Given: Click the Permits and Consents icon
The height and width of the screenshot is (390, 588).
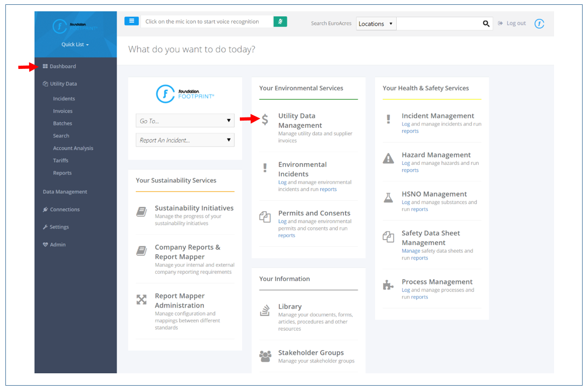Looking at the screenshot, I should click(265, 217).
